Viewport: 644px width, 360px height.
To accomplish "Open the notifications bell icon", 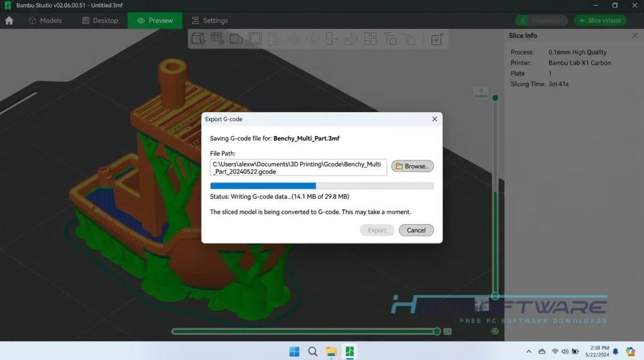I will pos(615,351).
